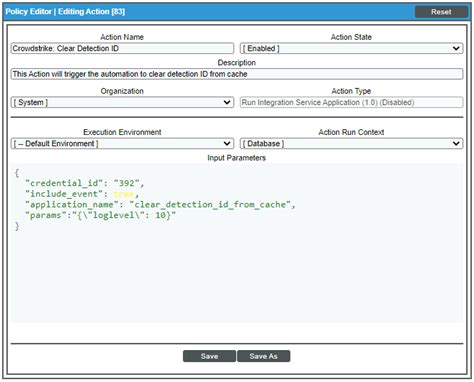
Task: Click the Policy Editor title text
Action: pos(65,12)
